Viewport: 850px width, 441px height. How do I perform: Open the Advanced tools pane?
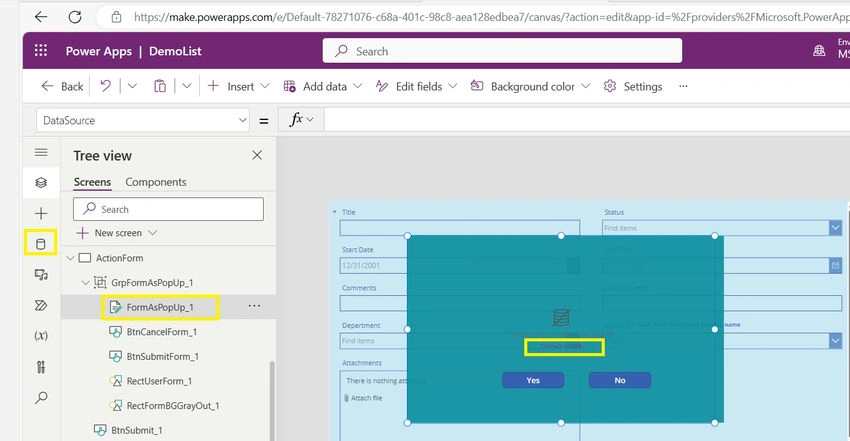pyautogui.click(x=41, y=367)
